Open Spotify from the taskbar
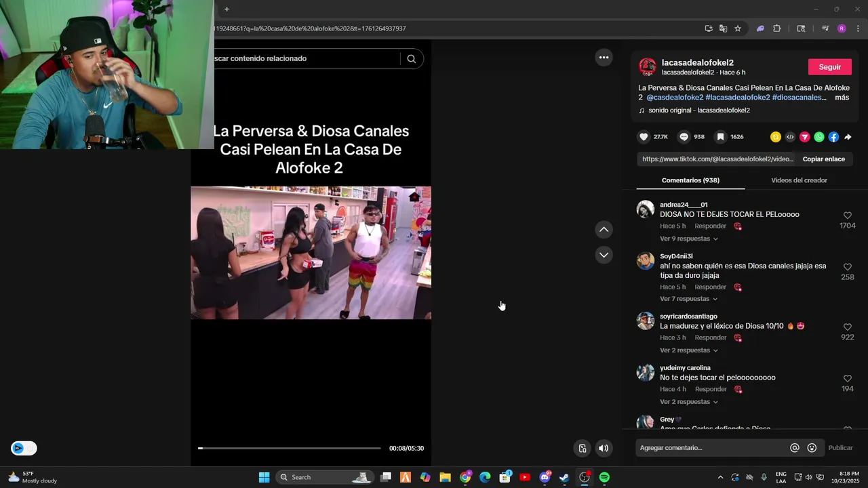The height and width of the screenshot is (488, 868). (x=604, y=477)
